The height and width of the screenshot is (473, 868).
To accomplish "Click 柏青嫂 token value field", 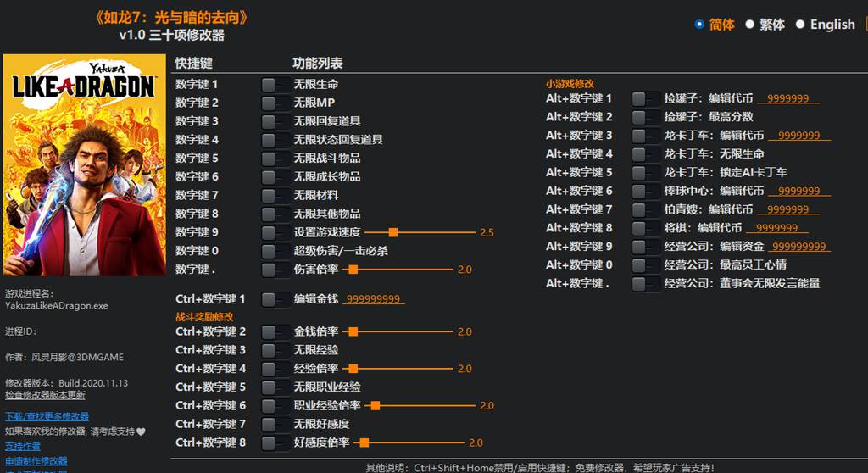I will 787,209.
